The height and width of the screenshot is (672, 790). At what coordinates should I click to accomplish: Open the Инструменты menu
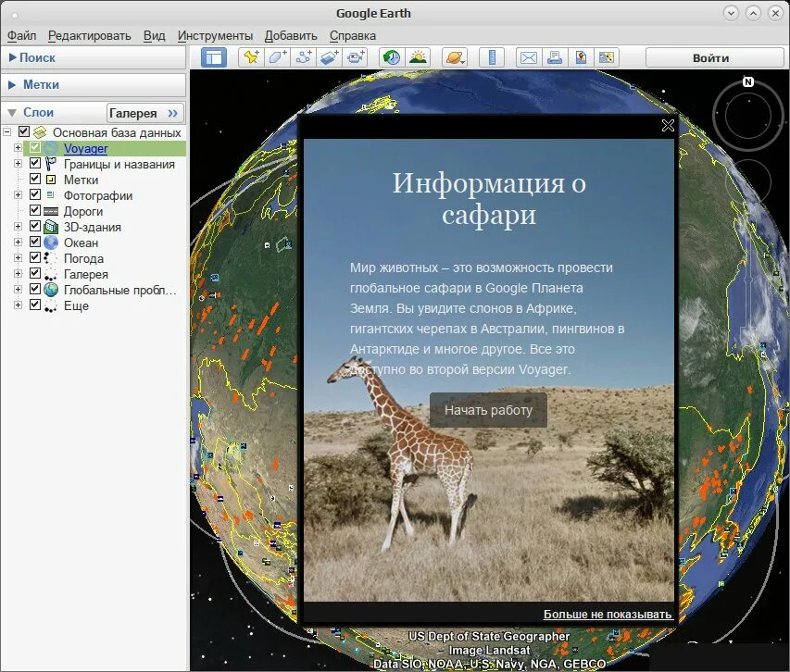point(215,36)
